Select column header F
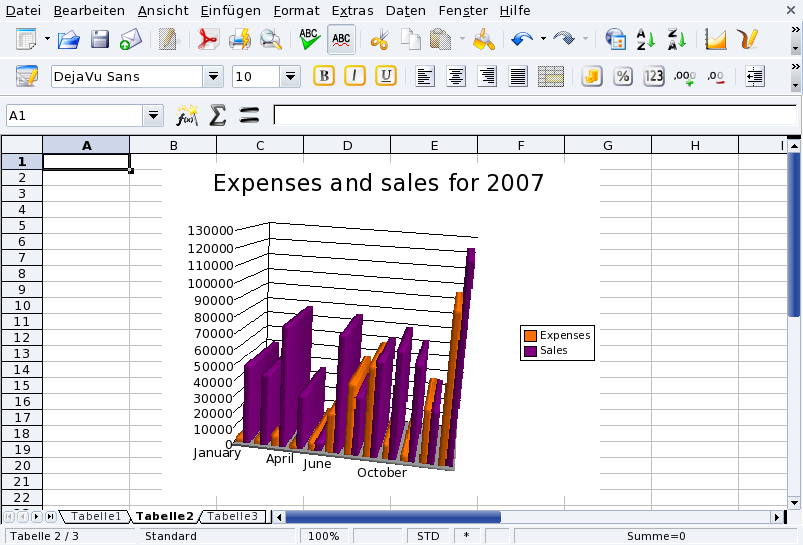 (x=521, y=146)
